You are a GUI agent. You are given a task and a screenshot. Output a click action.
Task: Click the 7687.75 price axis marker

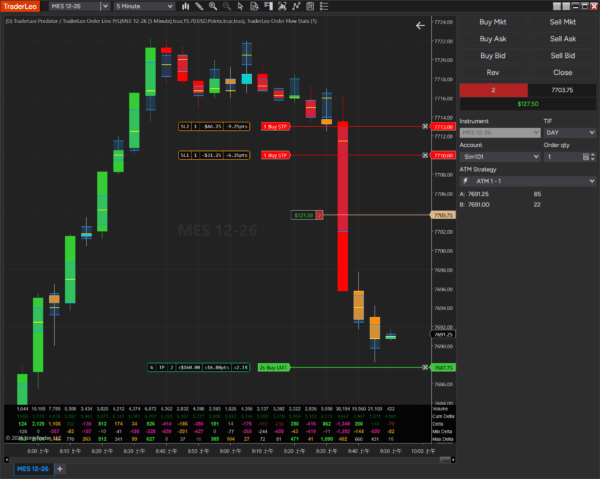click(x=443, y=367)
